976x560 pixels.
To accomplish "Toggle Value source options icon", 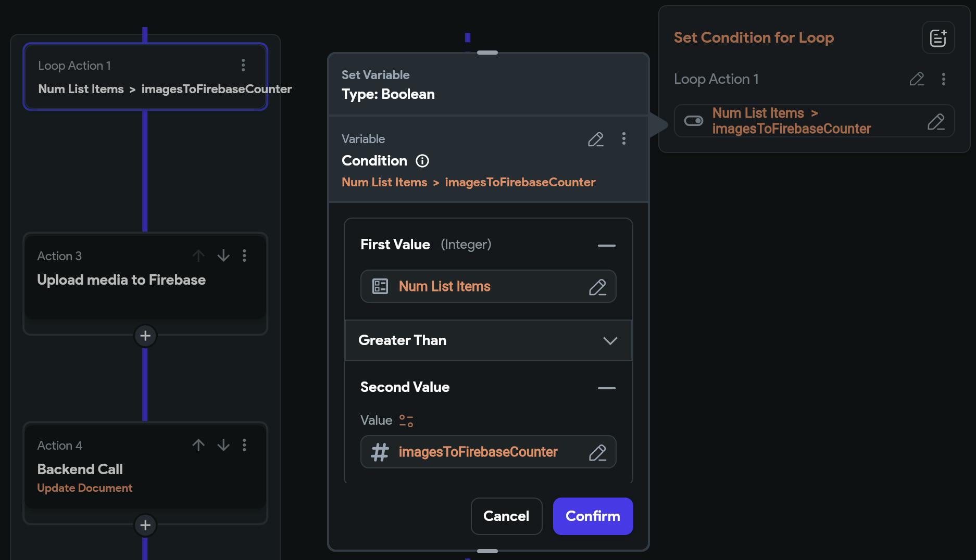I will pos(406,421).
